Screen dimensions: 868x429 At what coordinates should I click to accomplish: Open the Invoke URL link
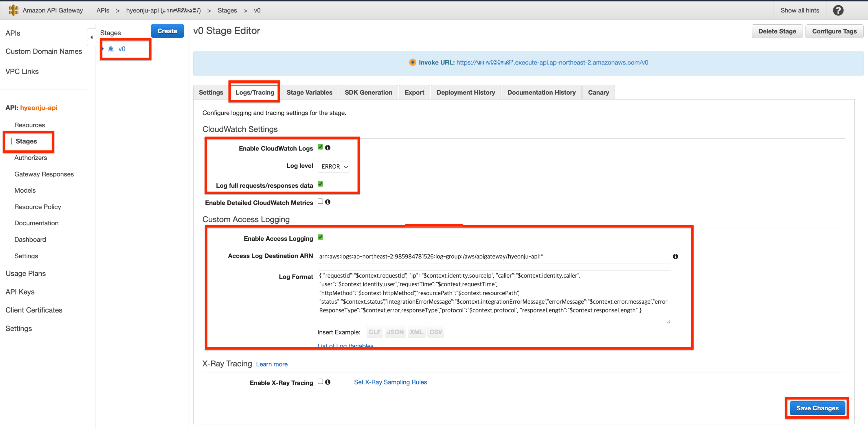point(552,62)
